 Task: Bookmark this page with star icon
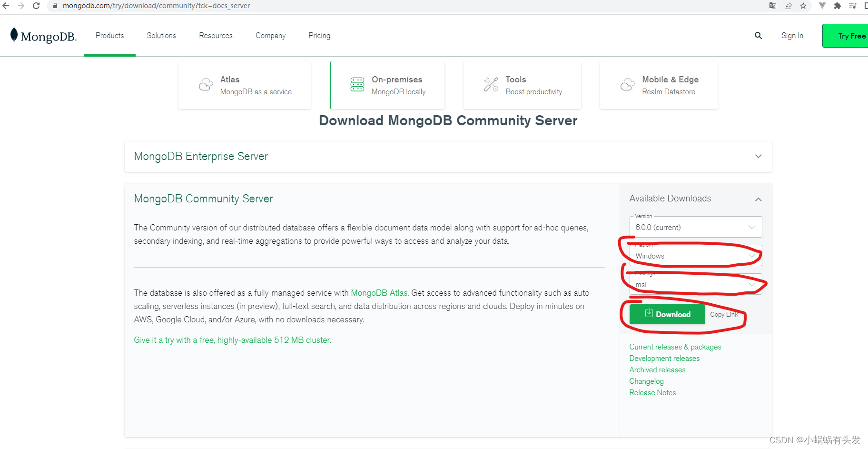click(803, 6)
